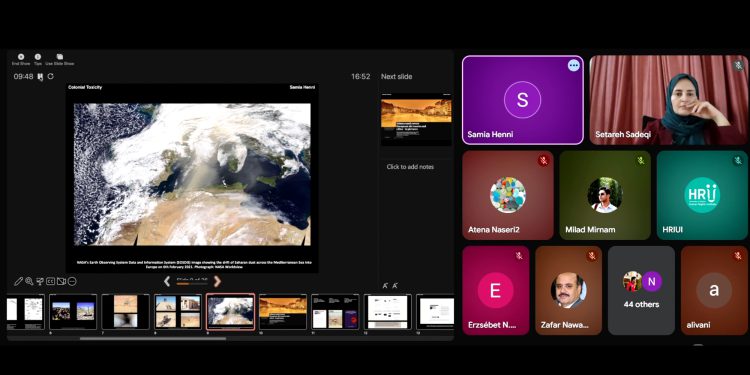Click the muted mic icon on Erzsébet tile
The width and height of the screenshot is (750, 375).
click(519, 256)
